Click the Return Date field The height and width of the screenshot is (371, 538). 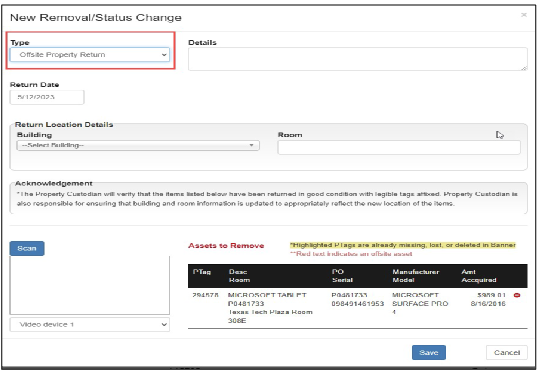[x=47, y=97]
